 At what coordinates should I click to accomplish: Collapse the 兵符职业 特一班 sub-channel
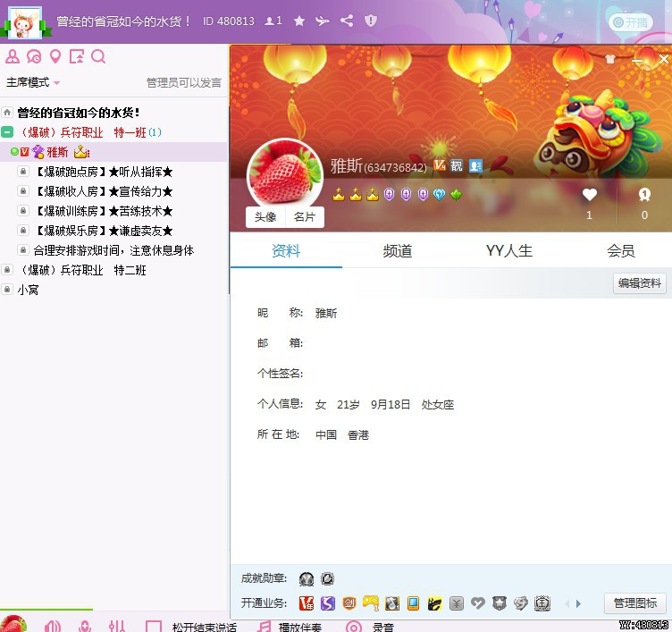pyautogui.click(x=7, y=132)
